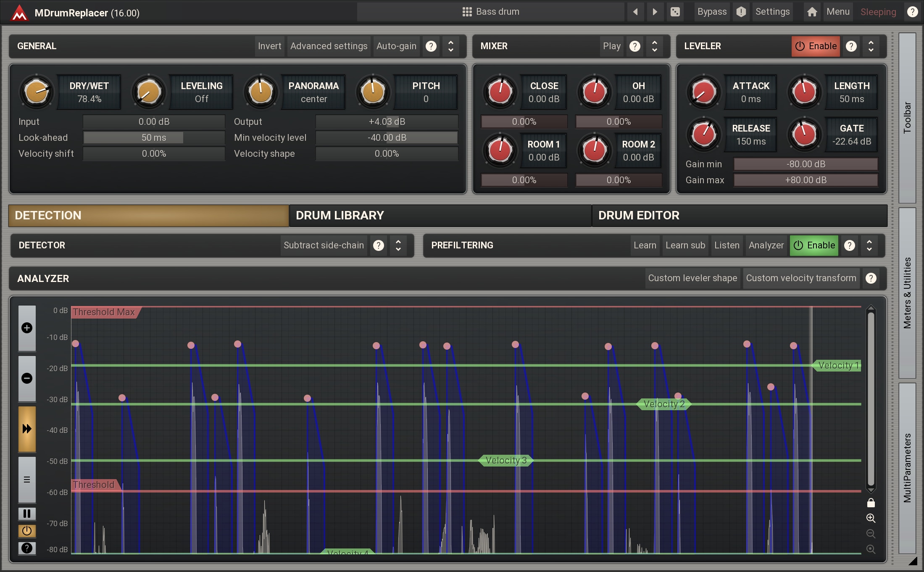The image size is (924, 572).
Task: Click the Velocity 2 marker on graph
Action: tap(664, 404)
